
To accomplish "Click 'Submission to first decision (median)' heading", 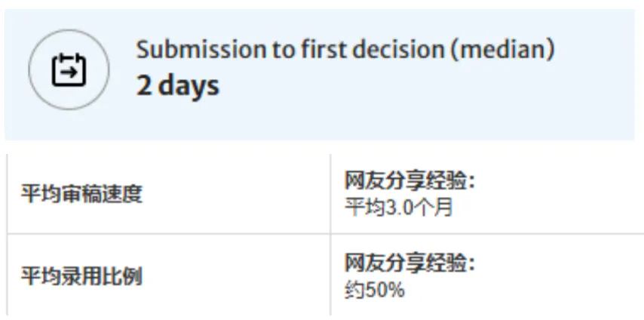I will (345, 50).
